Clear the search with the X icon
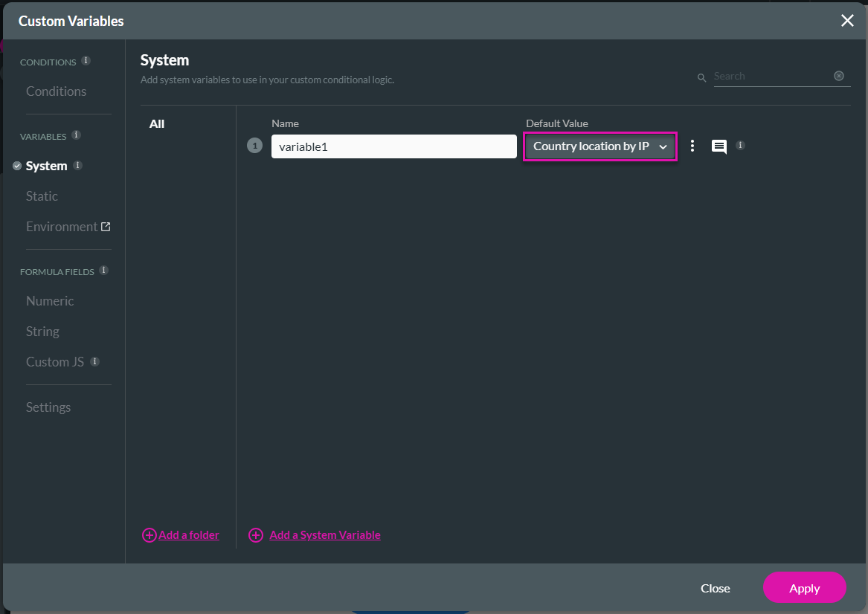 point(839,76)
